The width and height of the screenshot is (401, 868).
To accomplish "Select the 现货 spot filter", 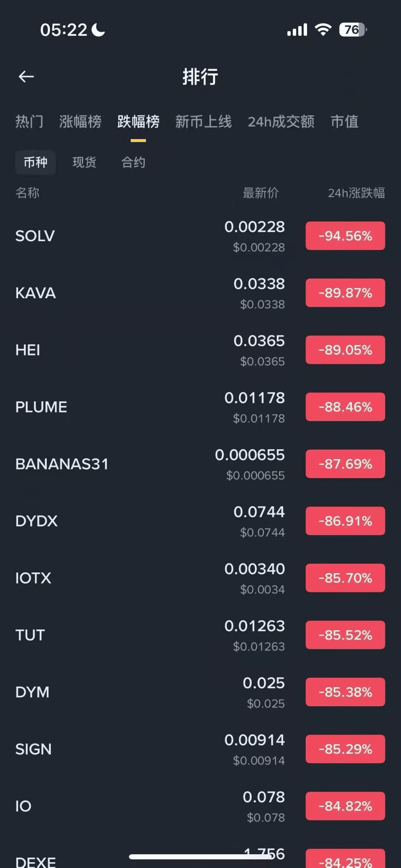I will [x=84, y=162].
